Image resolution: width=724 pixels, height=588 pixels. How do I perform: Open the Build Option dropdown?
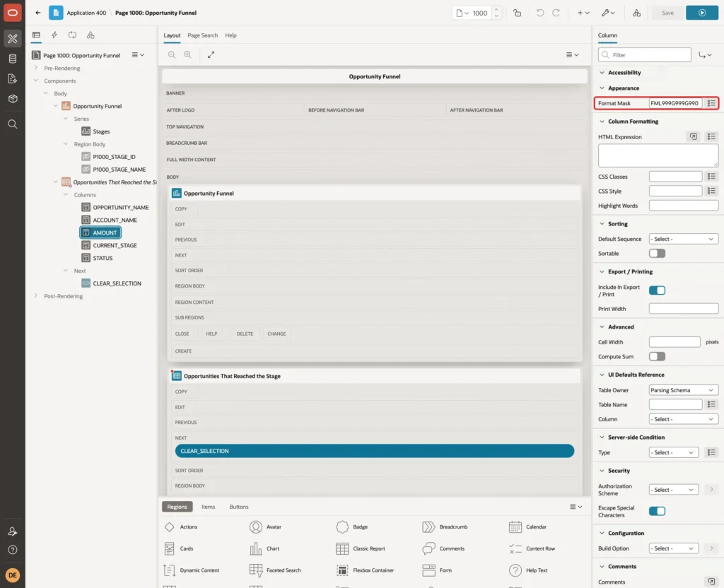point(673,548)
